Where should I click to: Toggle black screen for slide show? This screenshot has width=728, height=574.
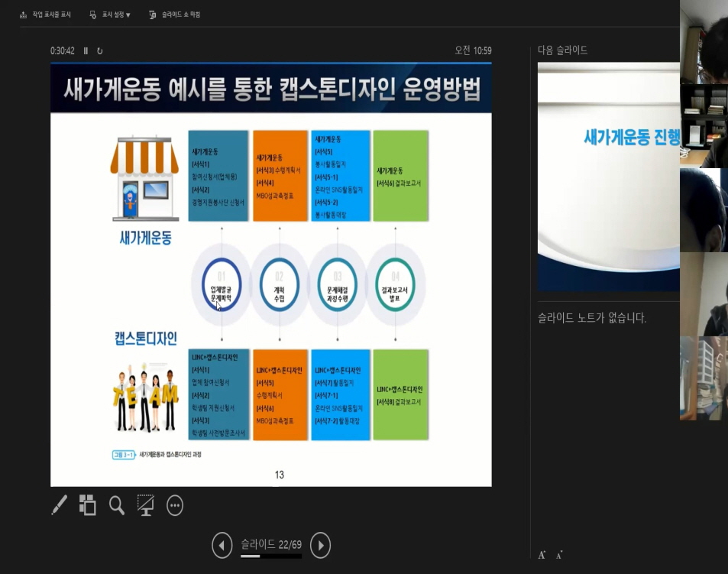click(145, 505)
